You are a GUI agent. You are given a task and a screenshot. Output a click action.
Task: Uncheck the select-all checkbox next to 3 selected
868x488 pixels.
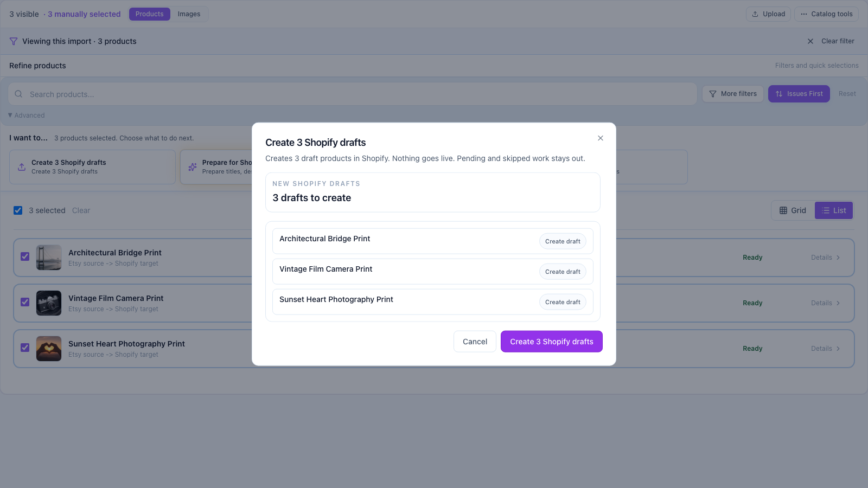coord(18,210)
